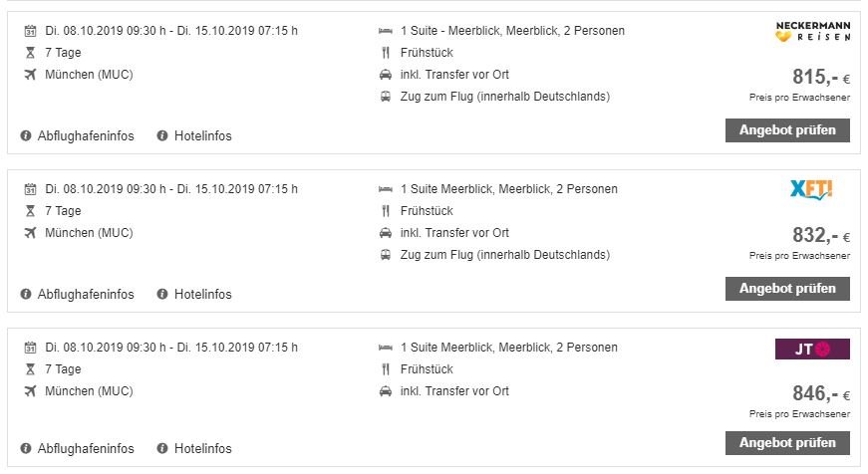Open Abflughafeninfos in the Neckermann offer
The height and width of the screenshot is (474, 868).
point(86,135)
